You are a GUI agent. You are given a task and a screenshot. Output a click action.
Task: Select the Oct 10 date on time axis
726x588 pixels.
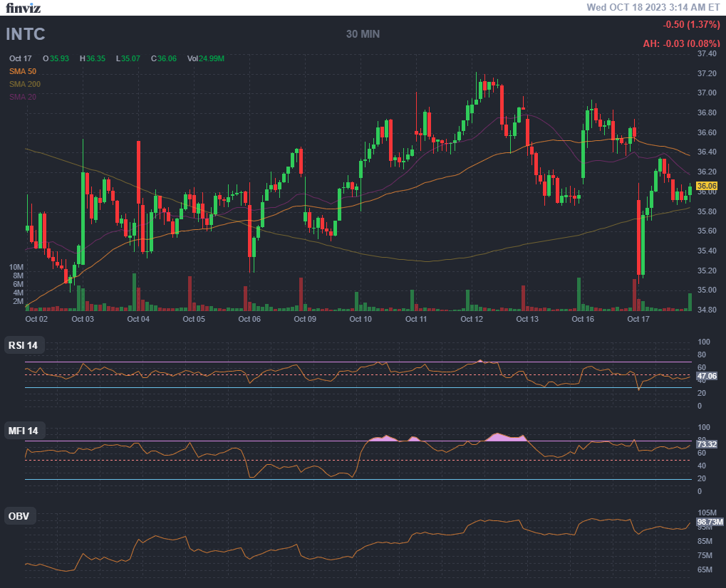(x=361, y=320)
